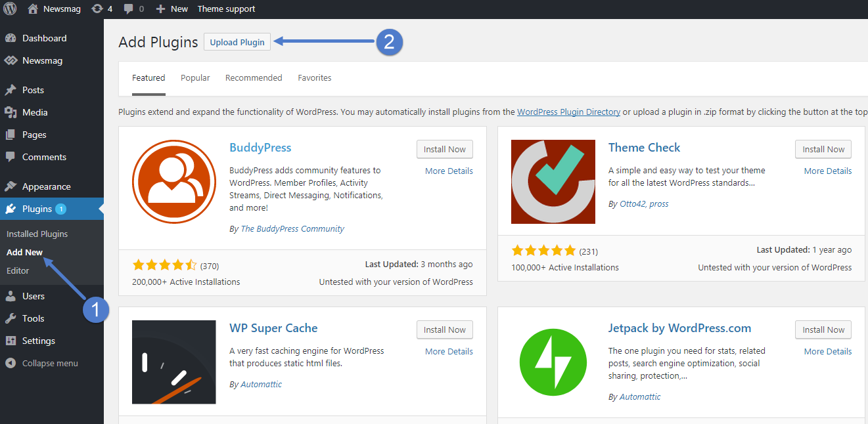This screenshot has height=424, width=868.
Task: Click the Newsmag theme icon in sidebar
Action: [x=11, y=60]
